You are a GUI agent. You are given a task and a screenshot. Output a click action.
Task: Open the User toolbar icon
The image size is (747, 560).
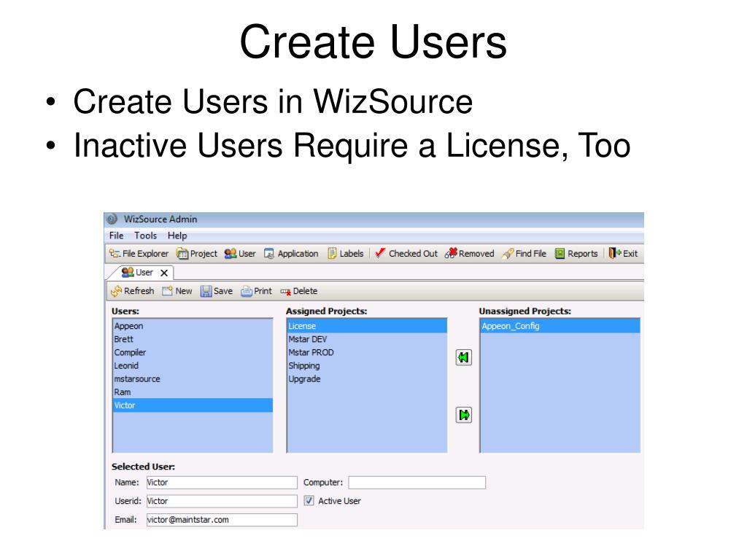tap(240, 253)
